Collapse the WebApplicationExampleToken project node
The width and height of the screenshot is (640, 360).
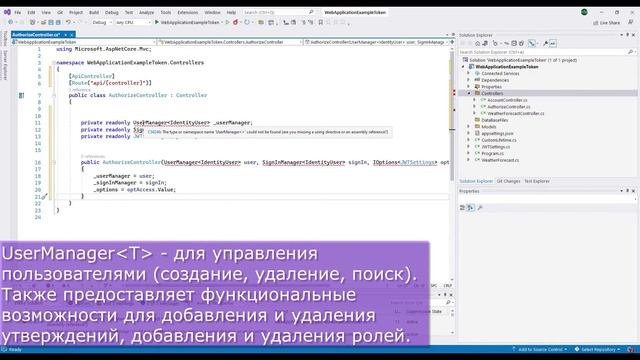(463, 67)
